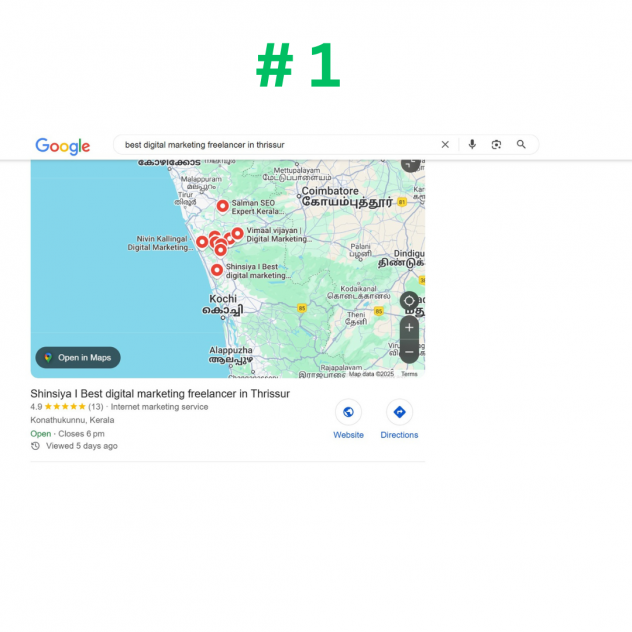This screenshot has height=632, width=632.
Task: Start voice search with microphone icon
Action: point(472,144)
